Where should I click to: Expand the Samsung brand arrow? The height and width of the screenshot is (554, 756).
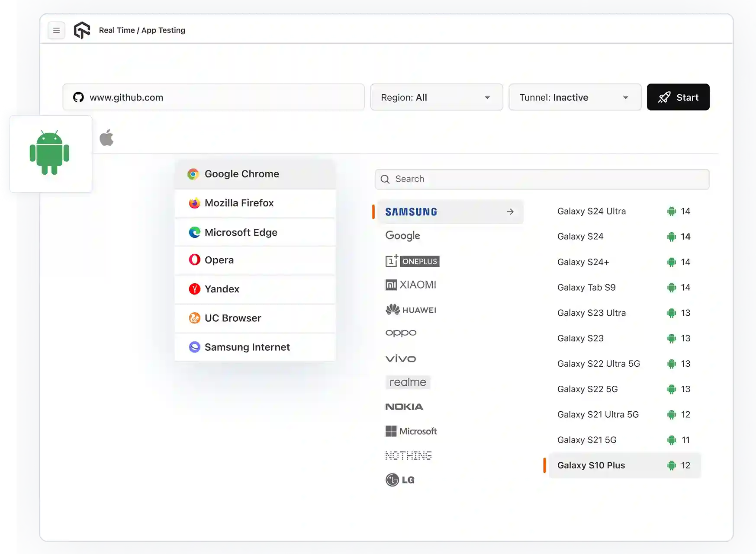[x=510, y=212]
